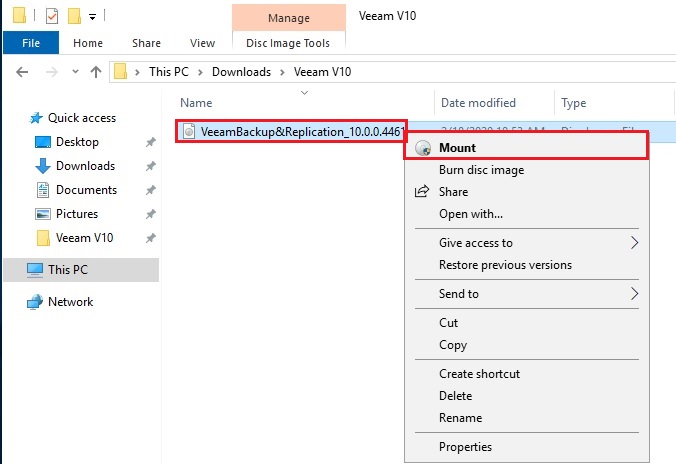Screen dimensions: 676x464
Task: Click the pin icon beside Veeam V10
Action: (150, 238)
